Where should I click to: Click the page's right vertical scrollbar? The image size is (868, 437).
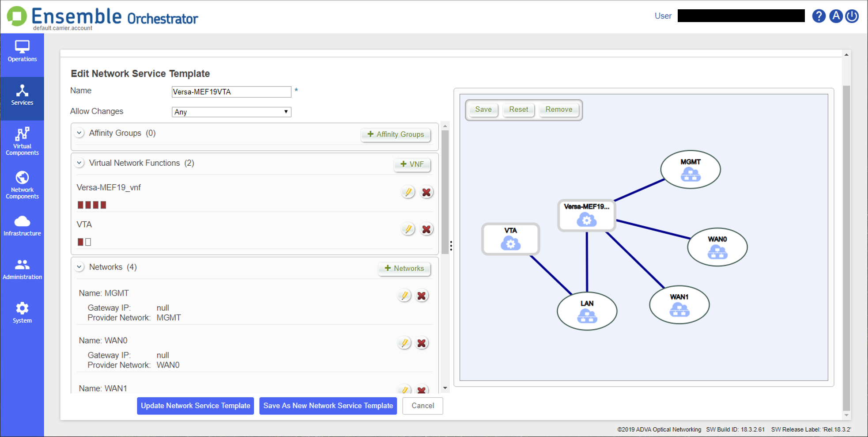[846, 247]
